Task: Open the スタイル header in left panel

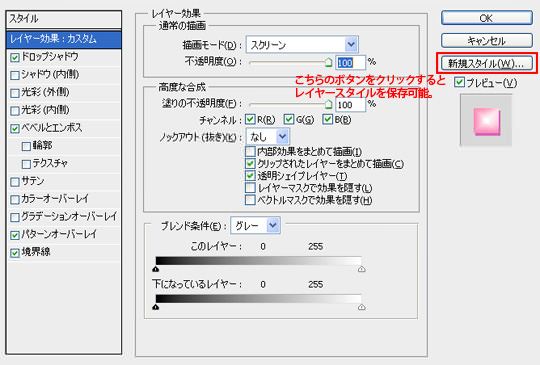Action: click(64, 19)
